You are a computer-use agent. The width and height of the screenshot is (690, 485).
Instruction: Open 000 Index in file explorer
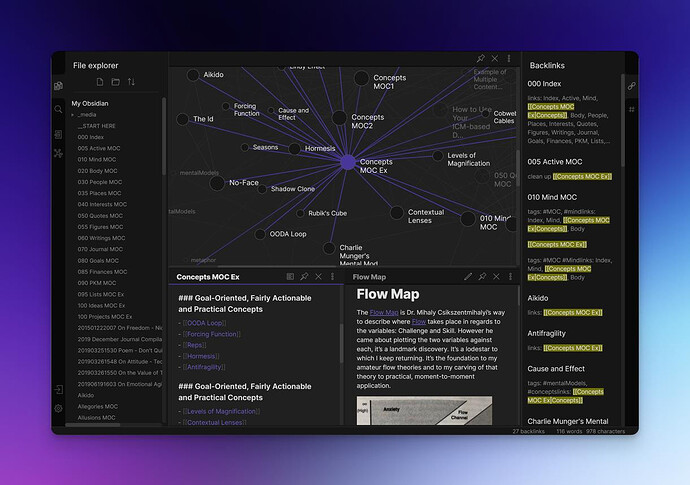(91, 137)
